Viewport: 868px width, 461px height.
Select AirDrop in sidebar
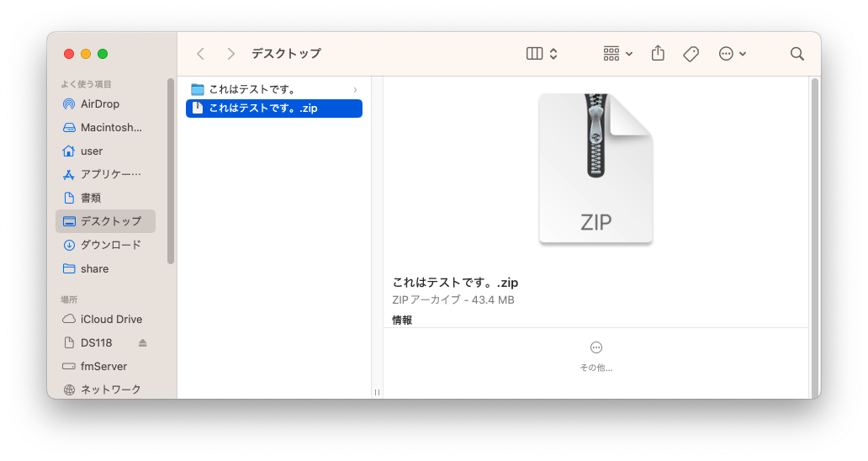[105, 104]
